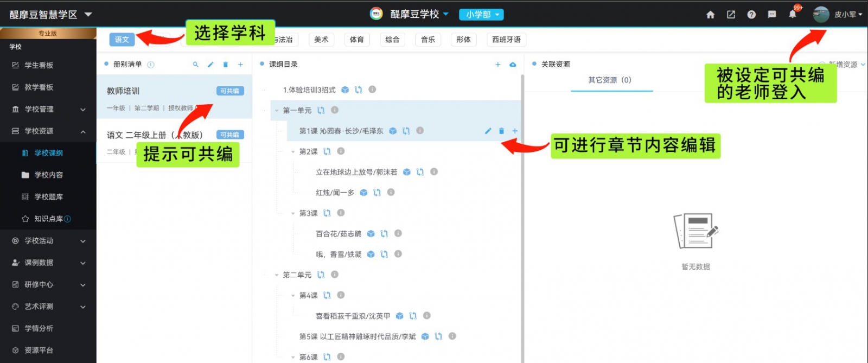This screenshot has width=868, height=363.
Task: Collapse the 第一单元 tree node
Action: [x=277, y=111]
